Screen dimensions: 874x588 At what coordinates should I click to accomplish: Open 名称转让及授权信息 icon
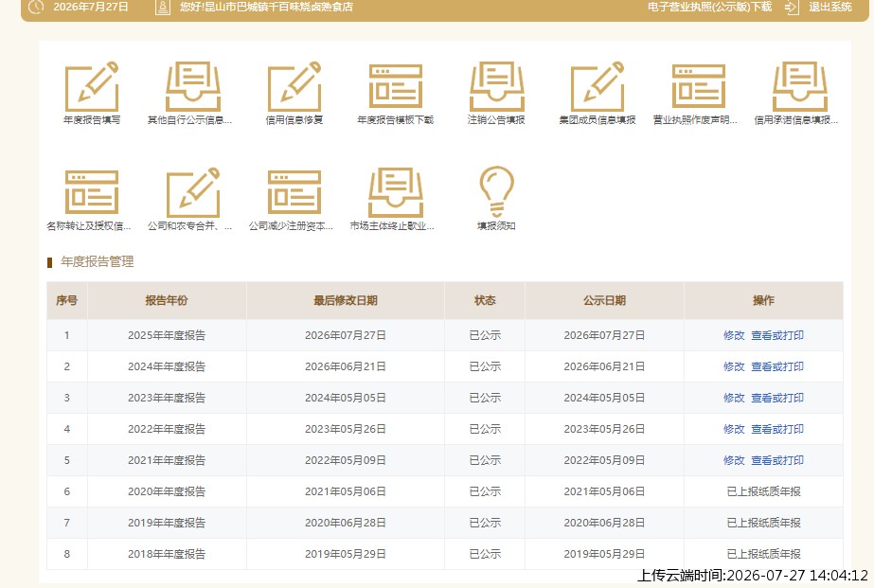coord(92,192)
